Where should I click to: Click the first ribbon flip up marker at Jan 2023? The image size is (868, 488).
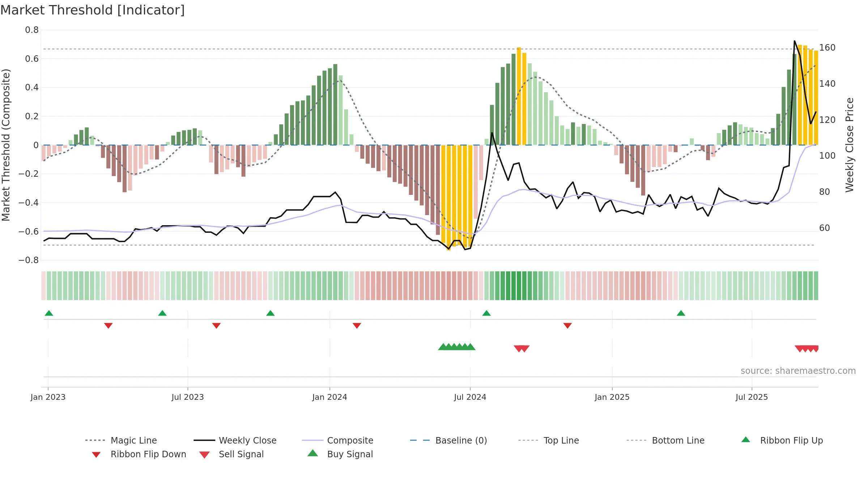coord(49,313)
